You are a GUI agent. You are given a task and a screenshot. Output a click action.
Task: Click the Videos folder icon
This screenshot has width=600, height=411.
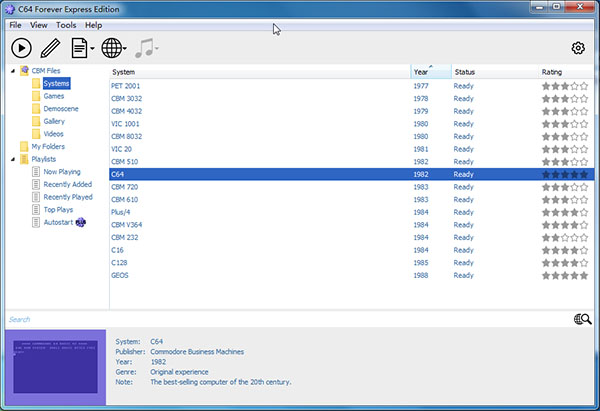36,134
